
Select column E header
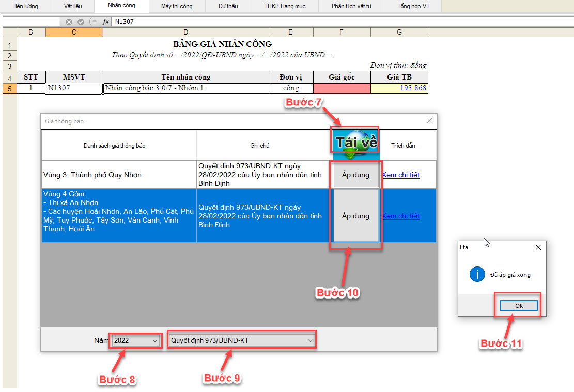coord(291,32)
